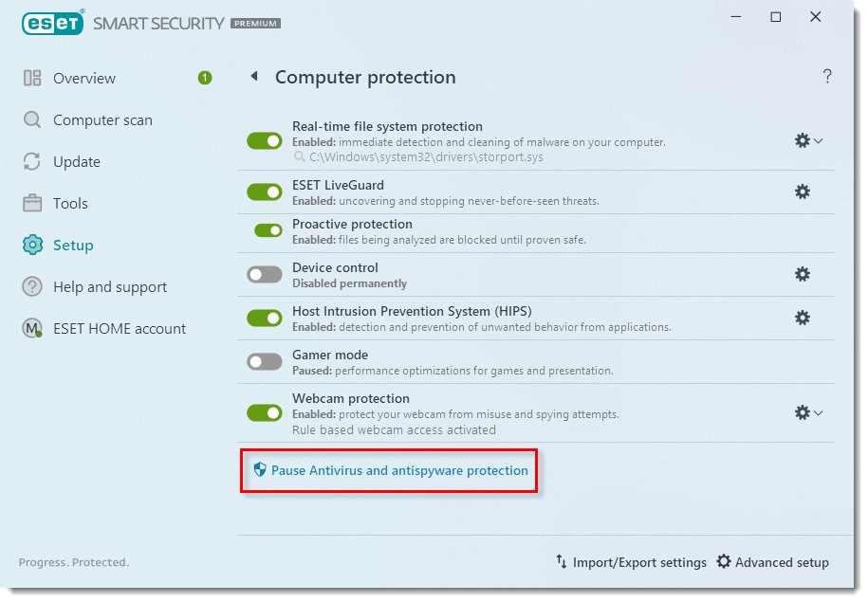Viewport: 868px width, 602px height.
Task: Open the help question mark icon
Action: tap(827, 77)
